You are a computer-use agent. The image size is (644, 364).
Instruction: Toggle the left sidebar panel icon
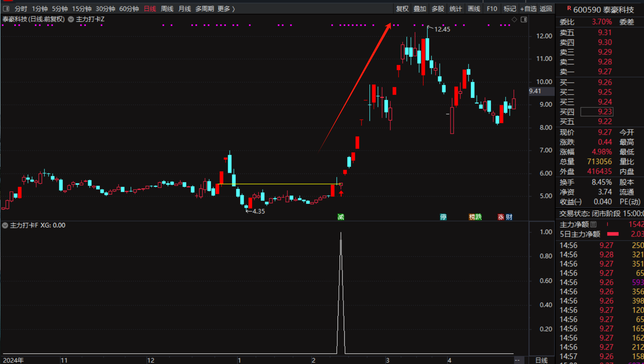[6, 9]
